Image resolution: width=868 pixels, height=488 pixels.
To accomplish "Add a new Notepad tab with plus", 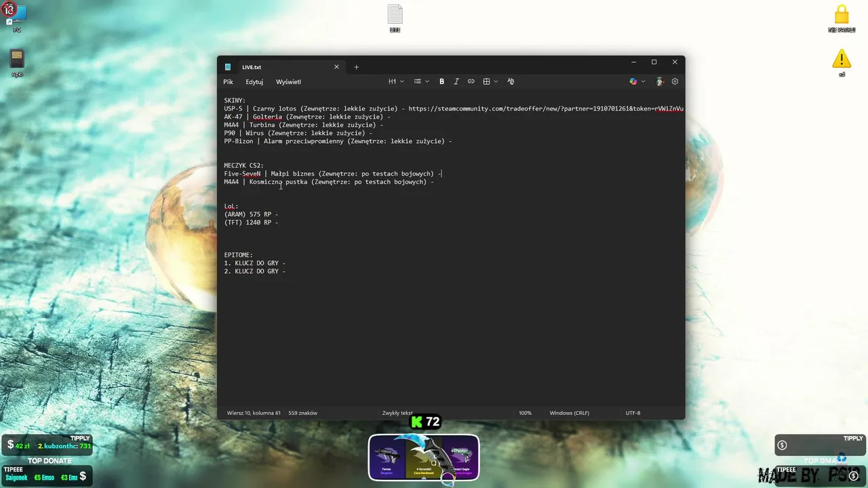I will coord(356,67).
